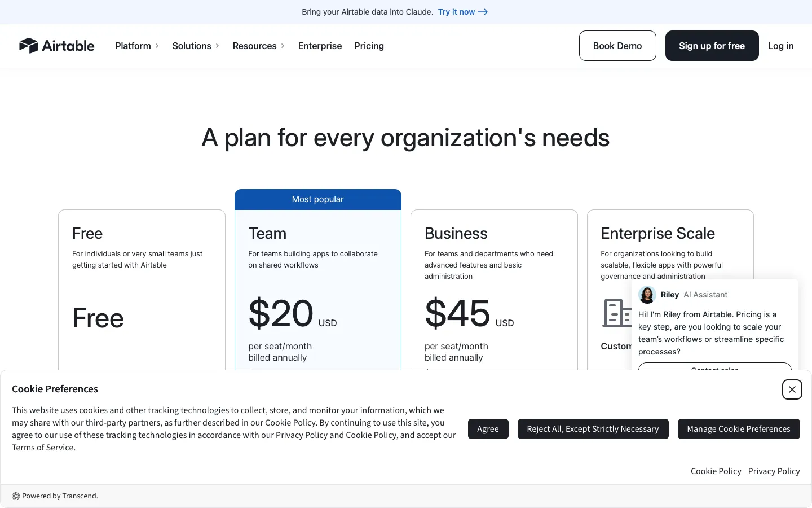Click the $45 Business price
The height and width of the screenshot is (508, 812).
point(457,313)
